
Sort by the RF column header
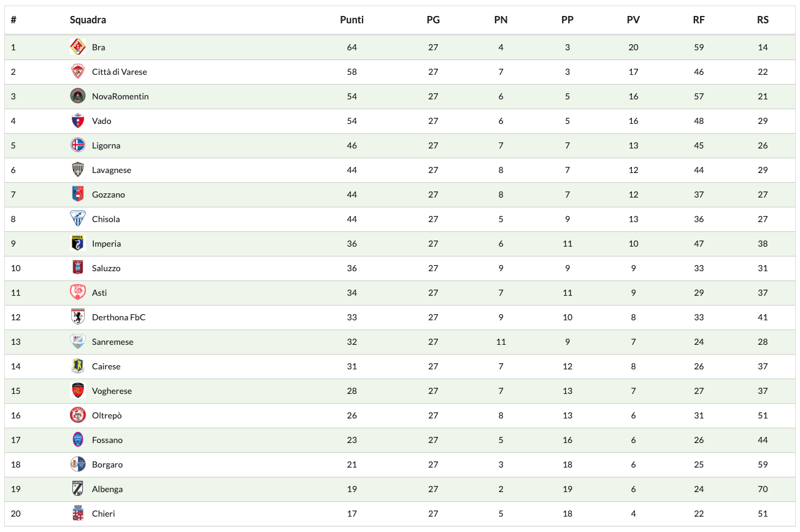699,20
